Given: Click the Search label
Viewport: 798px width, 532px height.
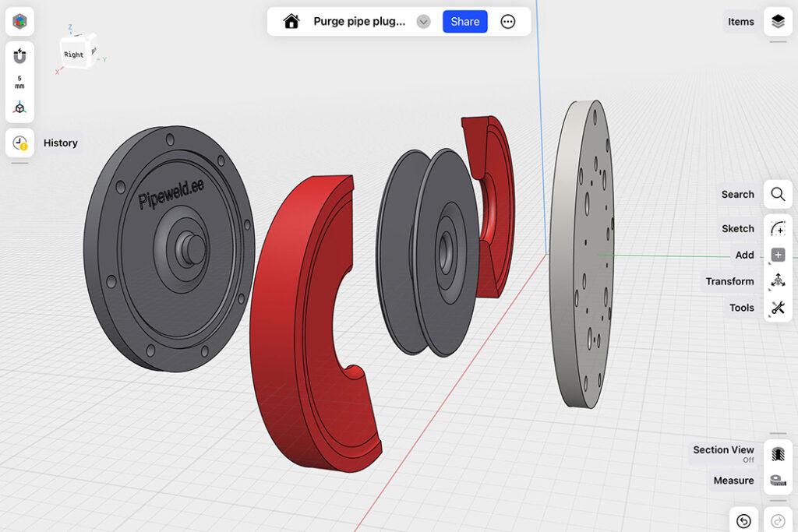Looking at the screenshot, I should 737,194.
